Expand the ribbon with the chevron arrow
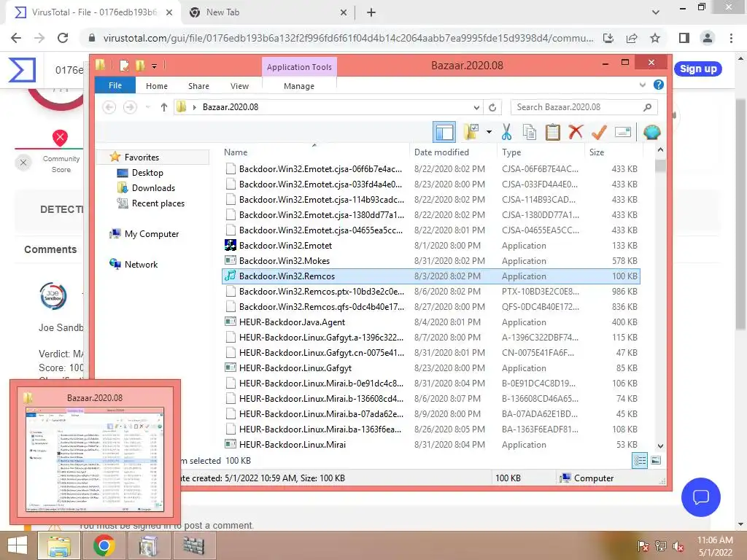Screen dimensions: 747x560 [x=643, y=85]
